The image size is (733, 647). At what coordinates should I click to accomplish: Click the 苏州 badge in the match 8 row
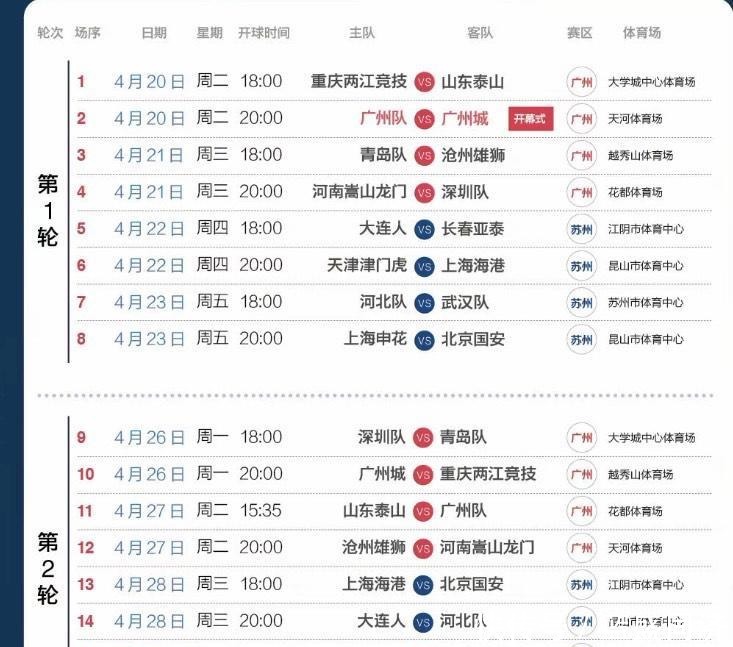tap(582, 340)
